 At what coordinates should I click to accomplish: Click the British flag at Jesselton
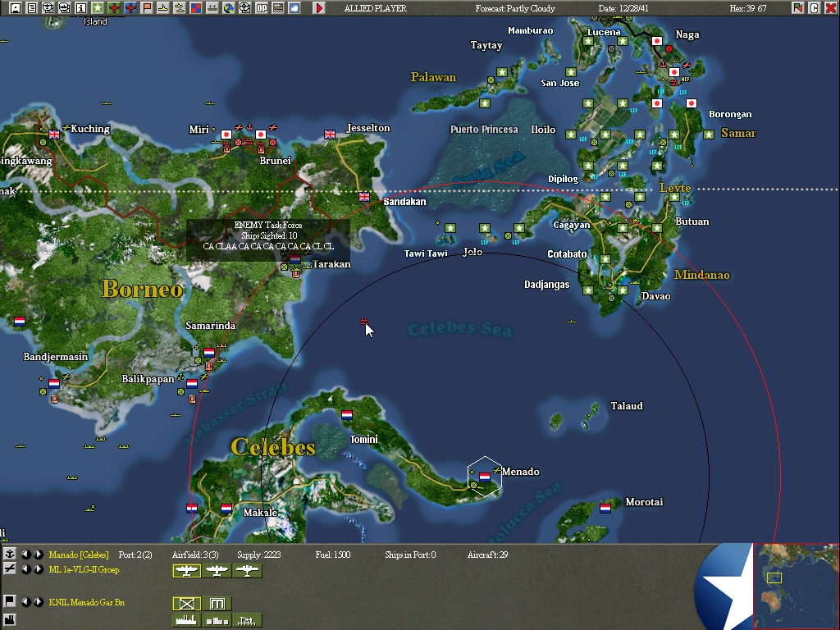[330, 134]
